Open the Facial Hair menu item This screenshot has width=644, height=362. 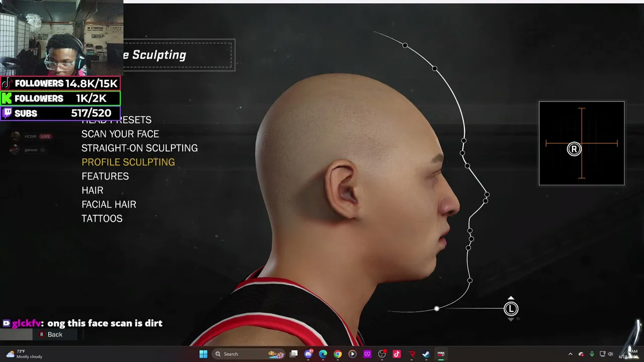[x=109, y=204]
